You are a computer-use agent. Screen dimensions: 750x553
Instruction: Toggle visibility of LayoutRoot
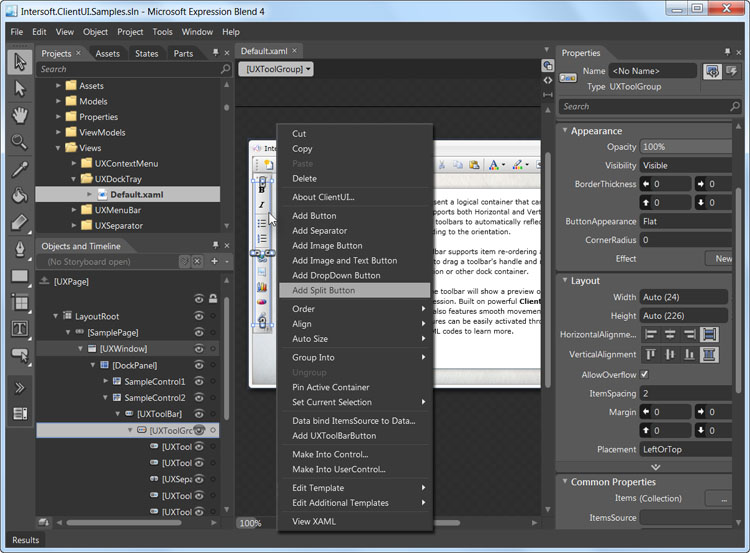click(x=199, y=316)
